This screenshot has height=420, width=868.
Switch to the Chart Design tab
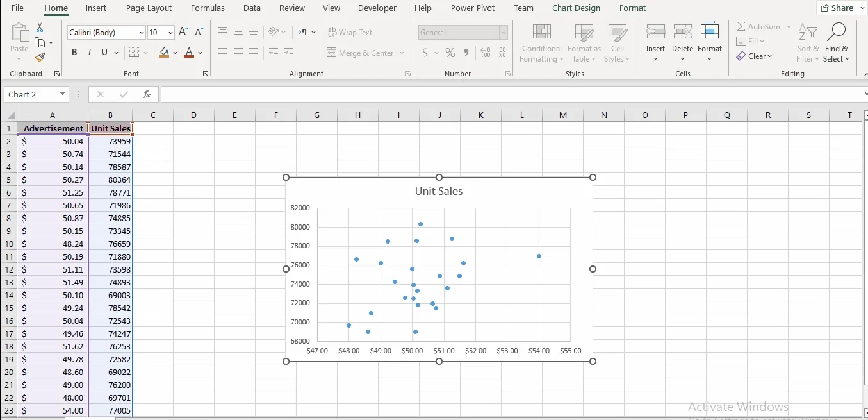tap(577, 8)
